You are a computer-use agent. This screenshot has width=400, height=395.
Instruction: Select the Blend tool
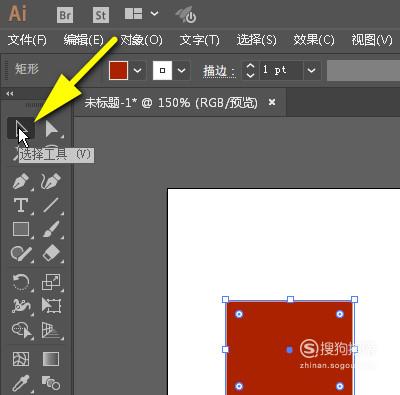click(51, 383)
